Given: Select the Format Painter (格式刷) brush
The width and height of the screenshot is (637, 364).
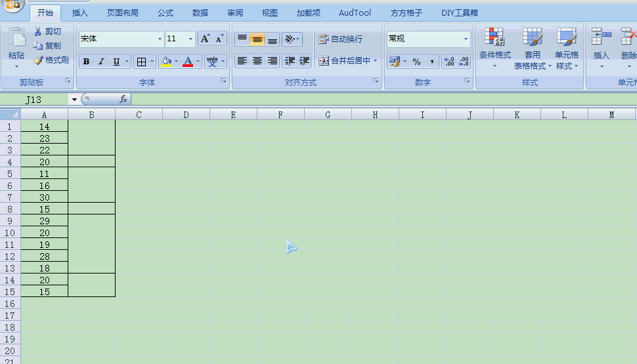Looking at the screenshot, I should click(39, 60).
